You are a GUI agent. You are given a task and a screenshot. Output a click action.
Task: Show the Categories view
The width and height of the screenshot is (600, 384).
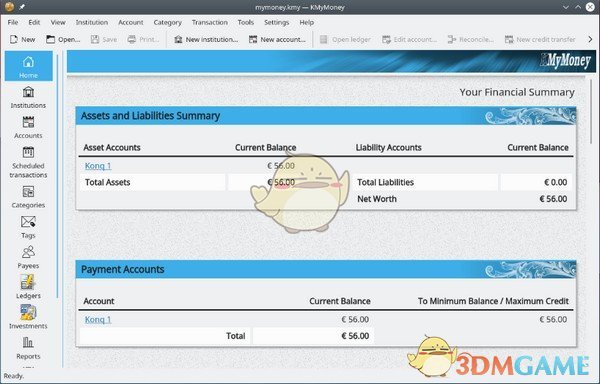tap(28, 197)
